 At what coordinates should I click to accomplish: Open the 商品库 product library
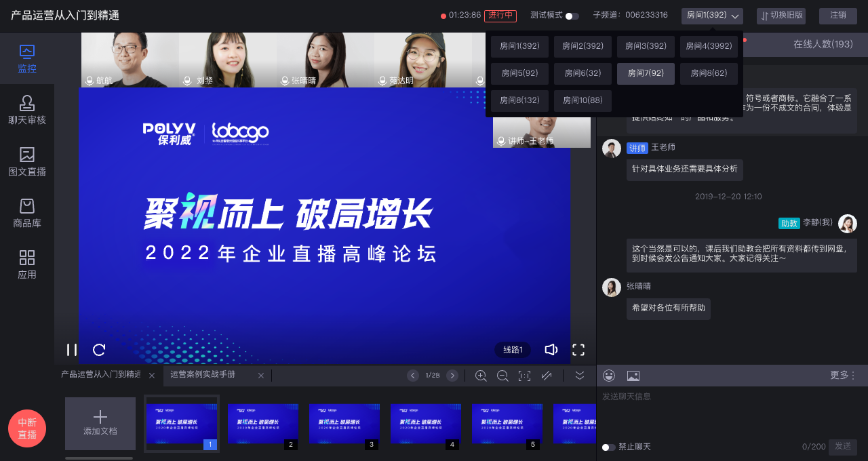27,214
